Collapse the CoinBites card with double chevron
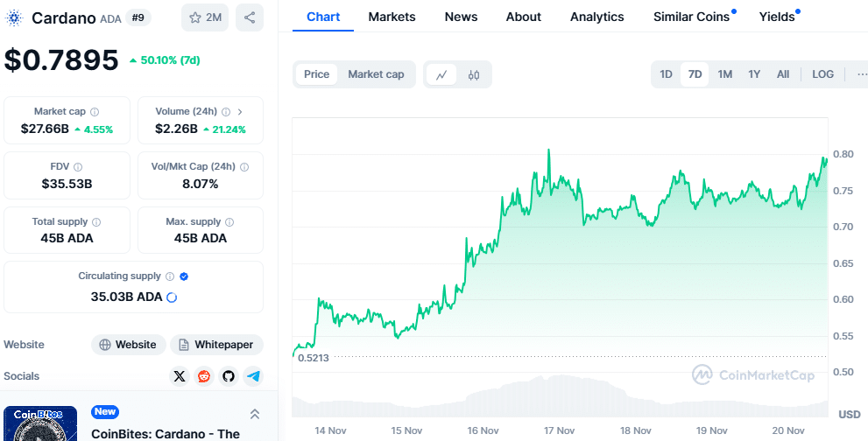Viewport: 868px width, 441px height. (x=255, y=414)
